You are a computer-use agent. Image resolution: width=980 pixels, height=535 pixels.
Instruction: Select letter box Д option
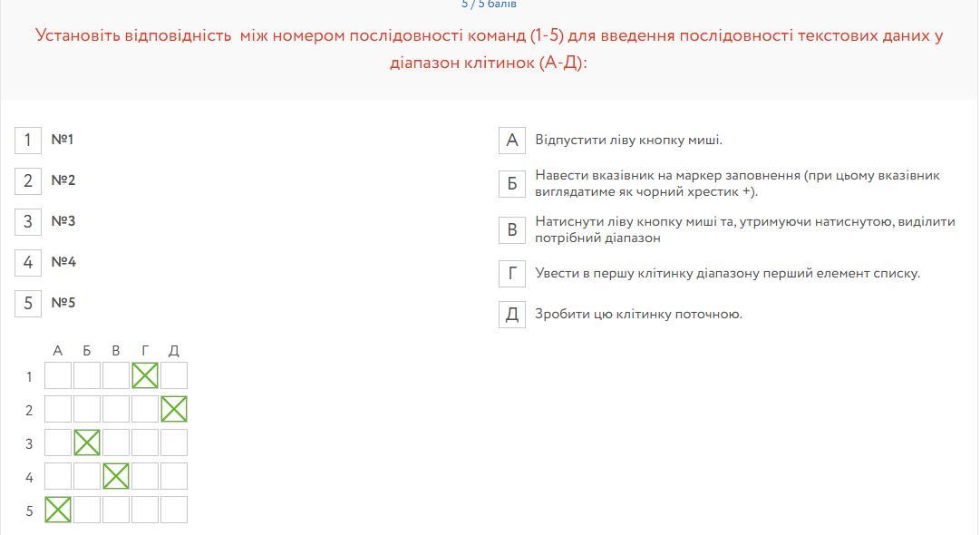tap(512, 315)
